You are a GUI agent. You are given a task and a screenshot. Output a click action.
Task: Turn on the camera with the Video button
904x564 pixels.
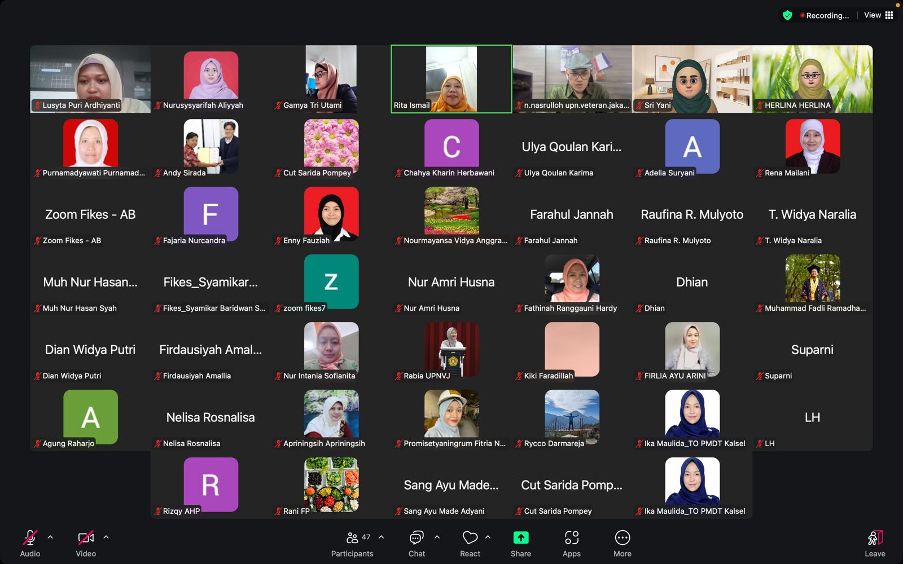pyautogui.click(x=86, y=540)
